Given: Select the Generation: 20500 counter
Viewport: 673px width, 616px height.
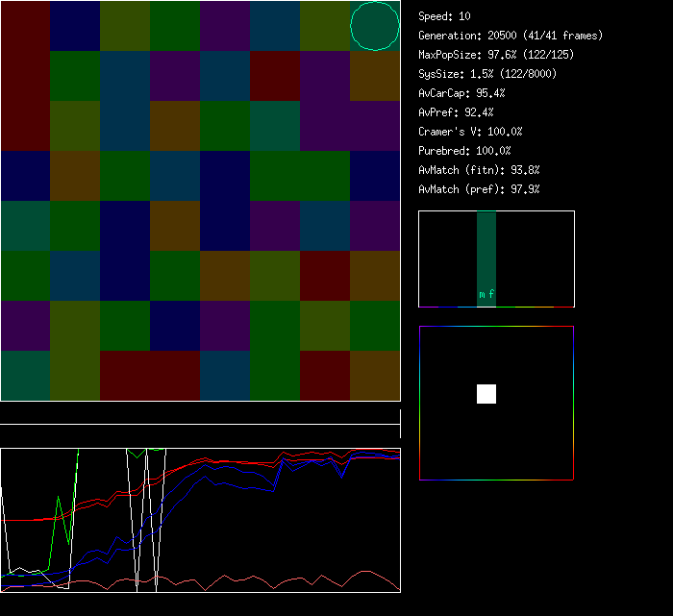Looking at the screenshot, I should [511, 36].
